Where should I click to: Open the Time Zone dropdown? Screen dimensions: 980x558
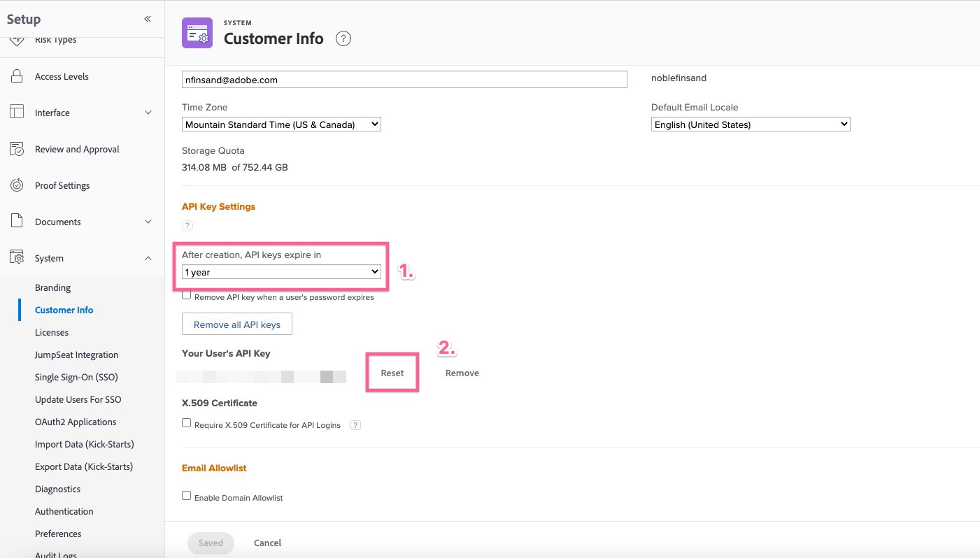[x=281, y=124]
